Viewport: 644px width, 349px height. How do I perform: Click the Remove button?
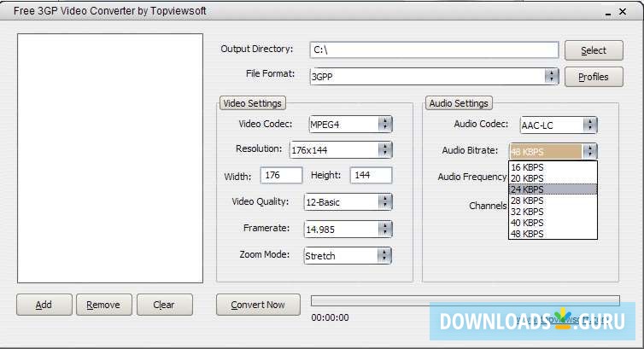103,305
